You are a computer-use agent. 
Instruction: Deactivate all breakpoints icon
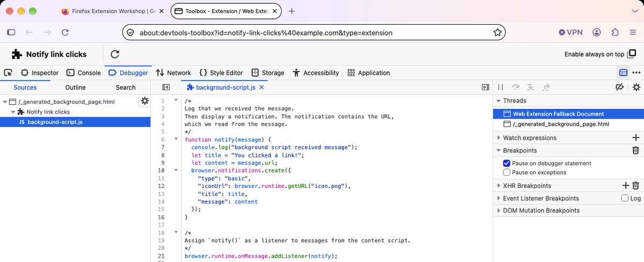click(x=619, y=87)
